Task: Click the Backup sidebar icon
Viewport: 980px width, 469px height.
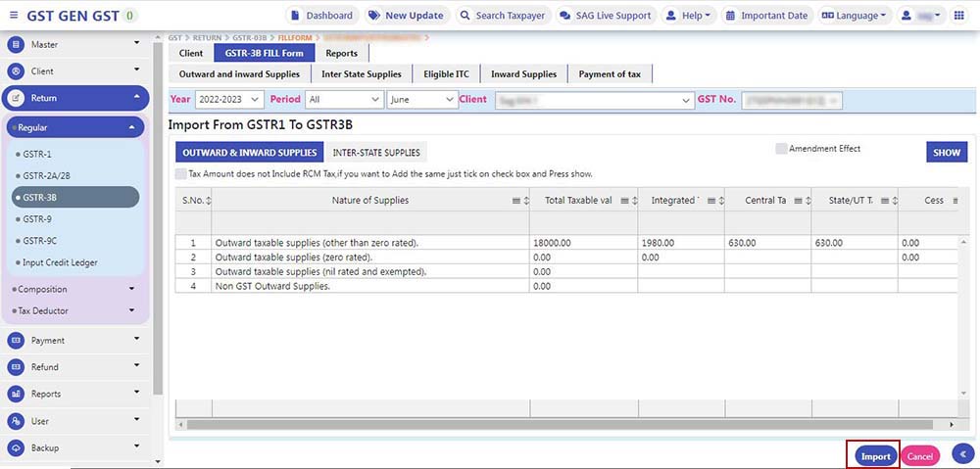Action: [x=16, y=447]
